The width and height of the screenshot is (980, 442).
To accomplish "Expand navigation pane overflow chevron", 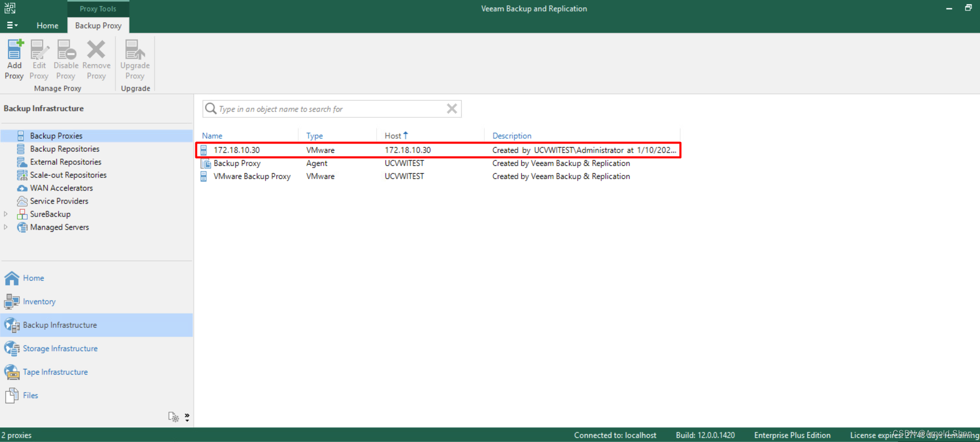I will click(x=187, y=416).
